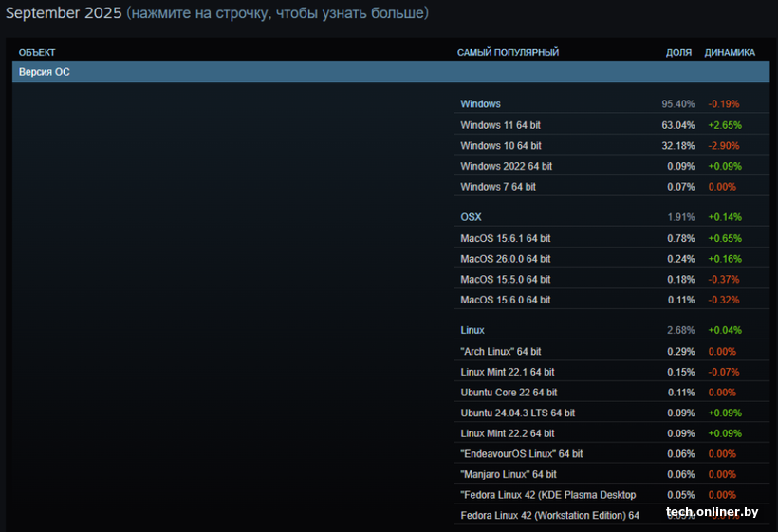778x532 pixels.
Task: Select the Ubuntu 24.04.3 LTS 64 bit row
Action: coord(612,413)
